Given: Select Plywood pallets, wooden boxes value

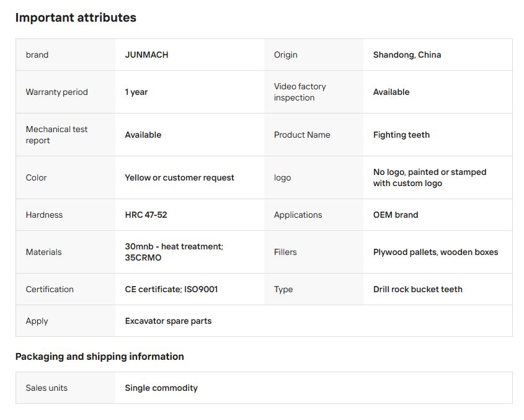Looking at the screenshot, I should click(435, 252).
